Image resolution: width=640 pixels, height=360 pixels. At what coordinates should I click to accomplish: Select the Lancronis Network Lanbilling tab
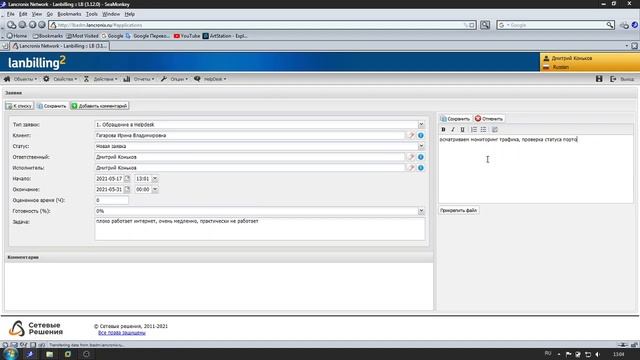tap(60, 46)
